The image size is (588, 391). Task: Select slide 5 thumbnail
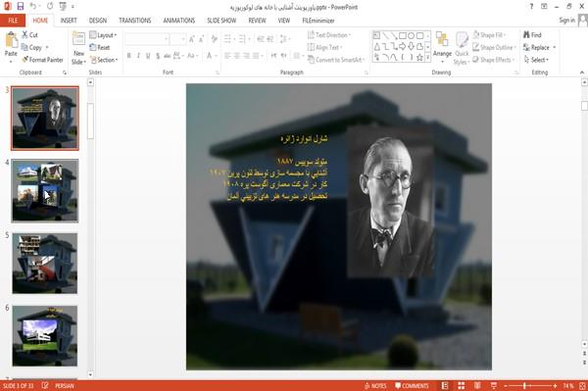pos(45,264)
